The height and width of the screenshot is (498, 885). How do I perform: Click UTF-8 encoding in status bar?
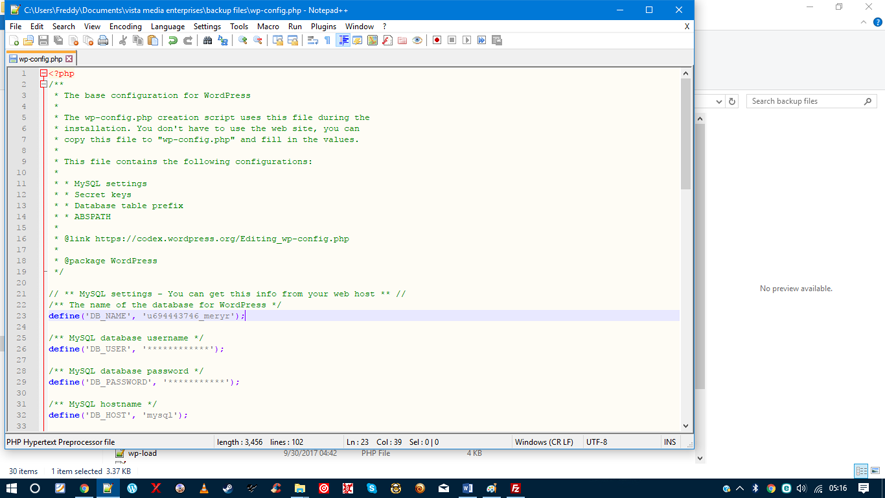(x=597, y=442)
